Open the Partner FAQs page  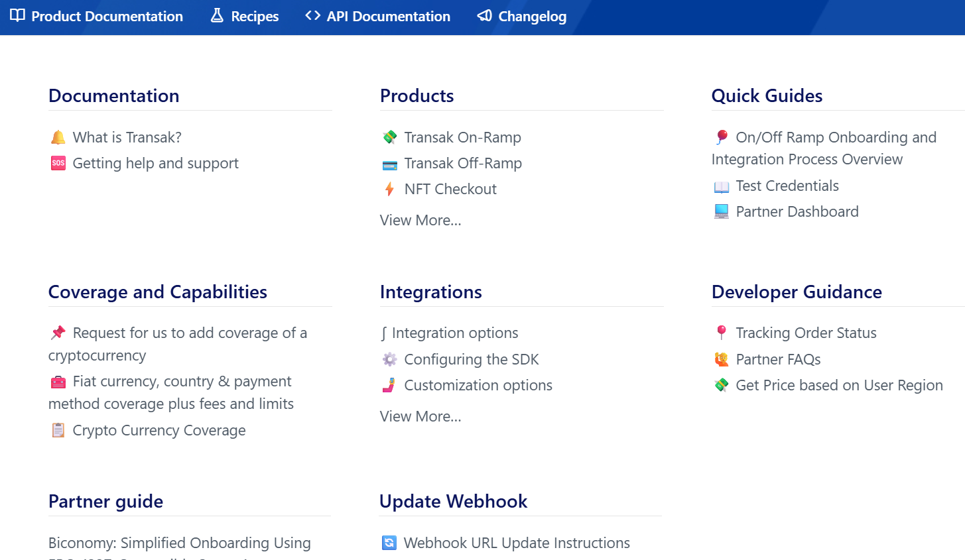778,359
